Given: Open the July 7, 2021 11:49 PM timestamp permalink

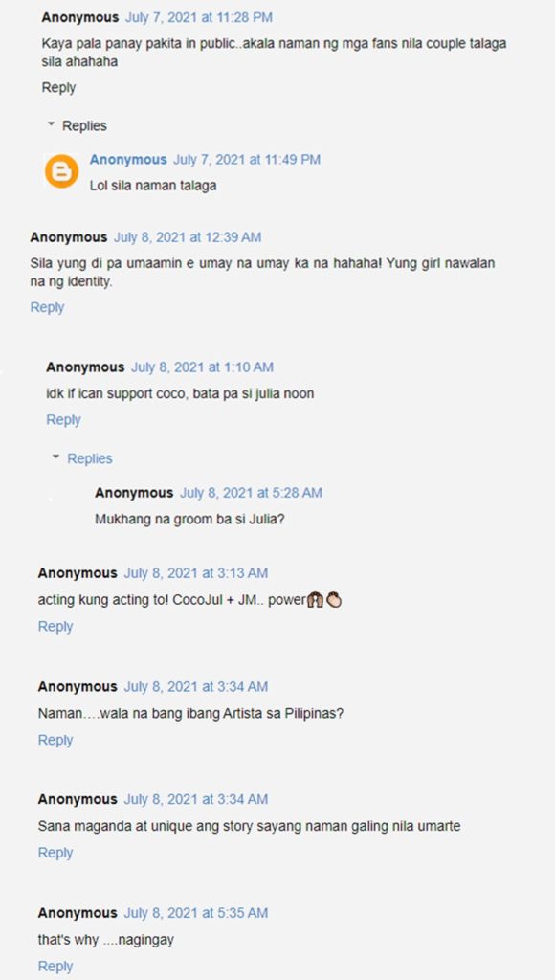Looking at the screenshot, I should [247, 160].
